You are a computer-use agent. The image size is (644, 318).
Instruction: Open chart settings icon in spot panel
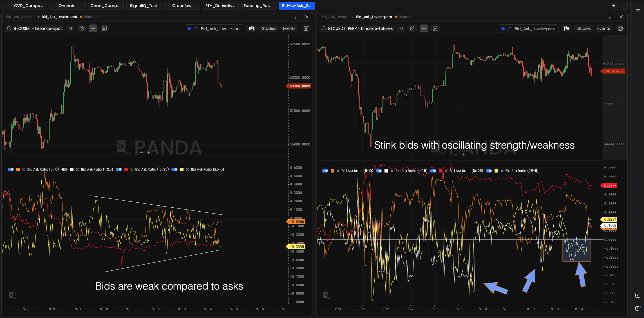(306, 28)
